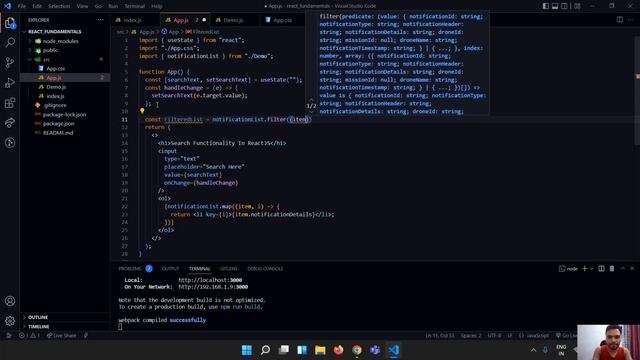
Task: Open the customize layout icon
Action: point(577,6)
